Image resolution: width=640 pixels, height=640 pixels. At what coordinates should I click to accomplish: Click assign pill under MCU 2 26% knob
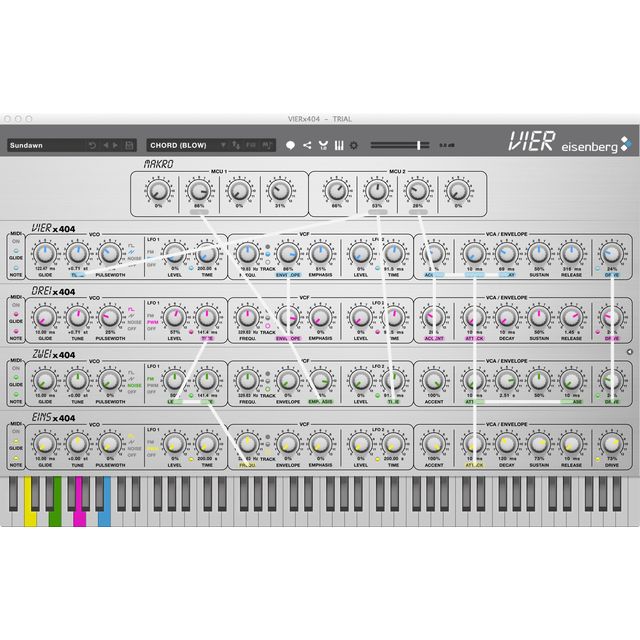click(x=418, y=212)
